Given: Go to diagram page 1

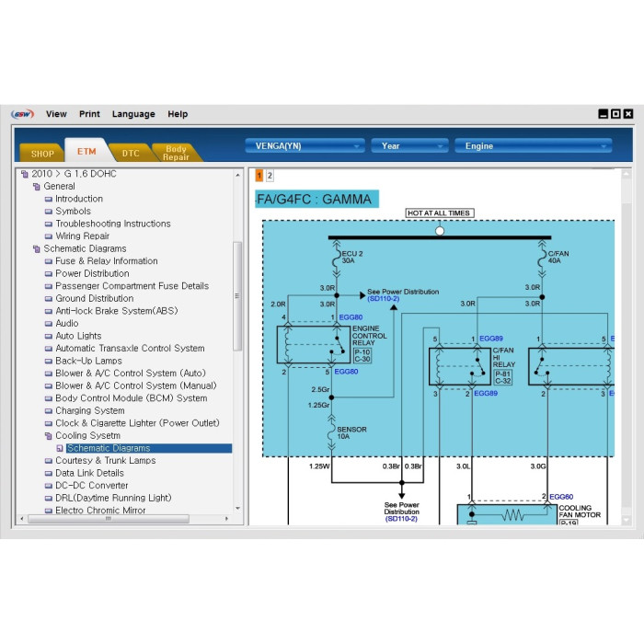Looking at the screenshot, I should pyautogui.click(x=259, y=176).
